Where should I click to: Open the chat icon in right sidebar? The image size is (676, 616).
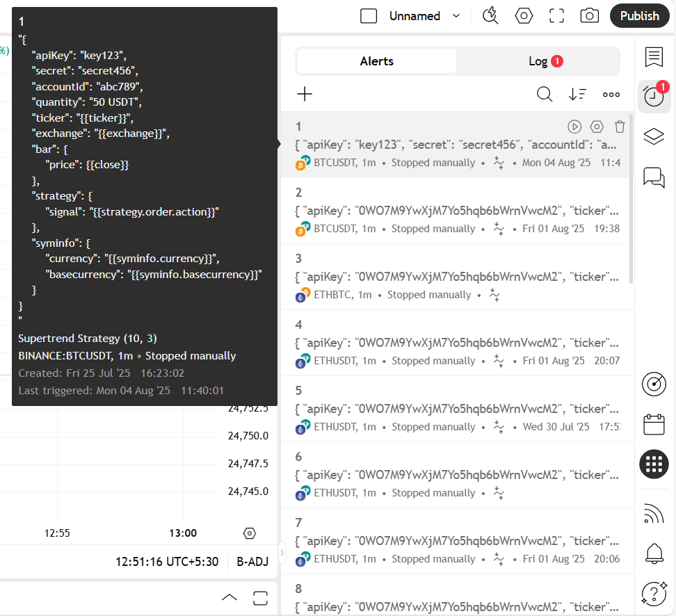point(654,177)
